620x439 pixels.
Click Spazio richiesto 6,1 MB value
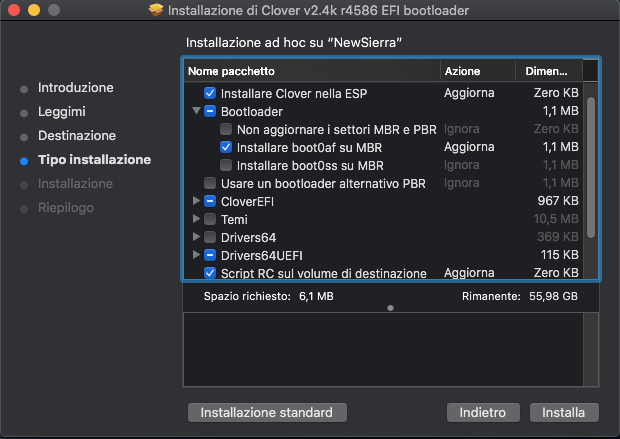(x=316, y=296)
